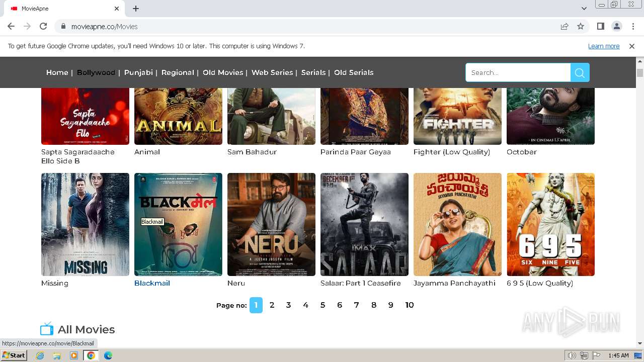Open Chrome three-dot menu
The image size is (644, 362).
point(633,26)
